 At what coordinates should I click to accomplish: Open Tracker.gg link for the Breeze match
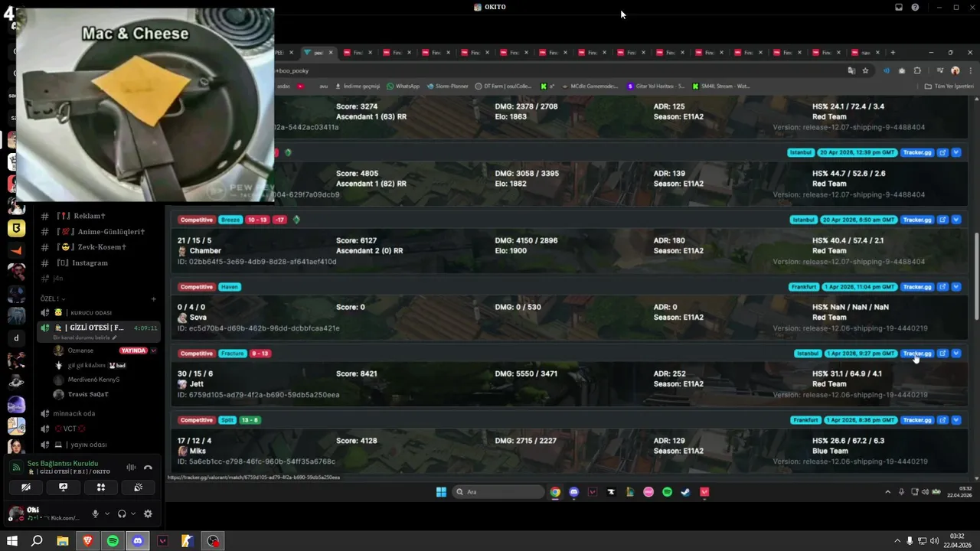(917, 220)
